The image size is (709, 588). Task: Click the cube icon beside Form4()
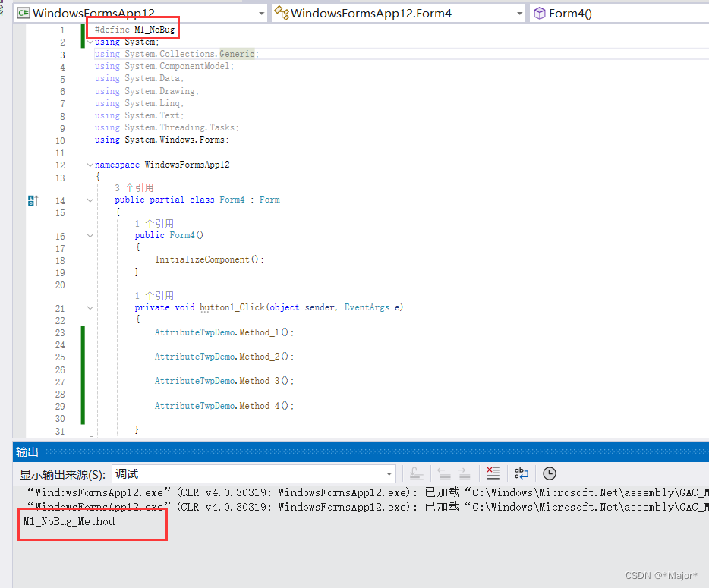tap(540, 14)
